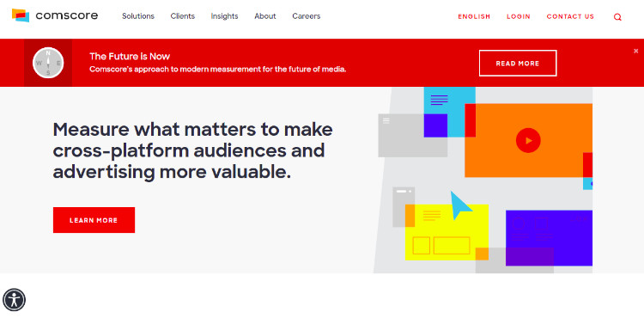Screen dimensions: 644x318
Task: Click the LEARN MORE button
Action: (x=94, y=220)
